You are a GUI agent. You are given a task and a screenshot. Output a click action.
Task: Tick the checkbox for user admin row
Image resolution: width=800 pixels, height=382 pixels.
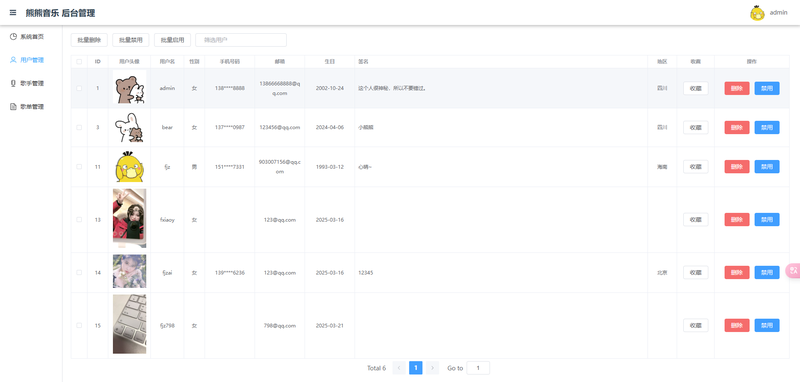(x=79, y=88)
